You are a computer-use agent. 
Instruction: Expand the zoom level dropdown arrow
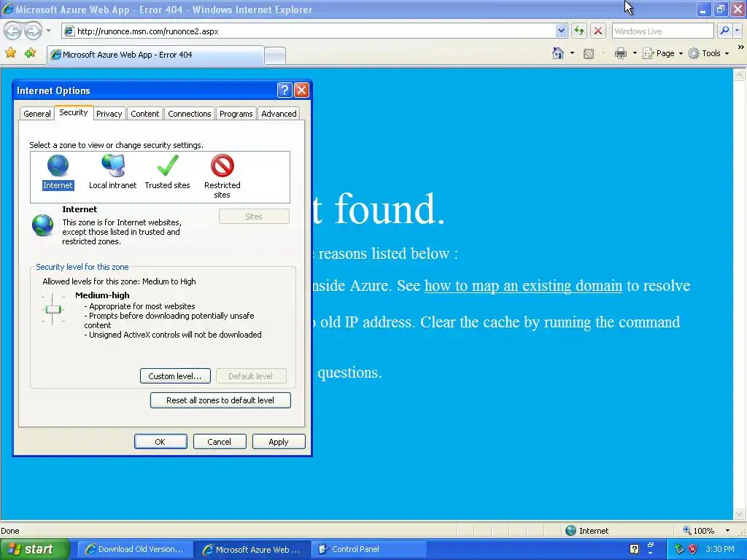(727, 531)
